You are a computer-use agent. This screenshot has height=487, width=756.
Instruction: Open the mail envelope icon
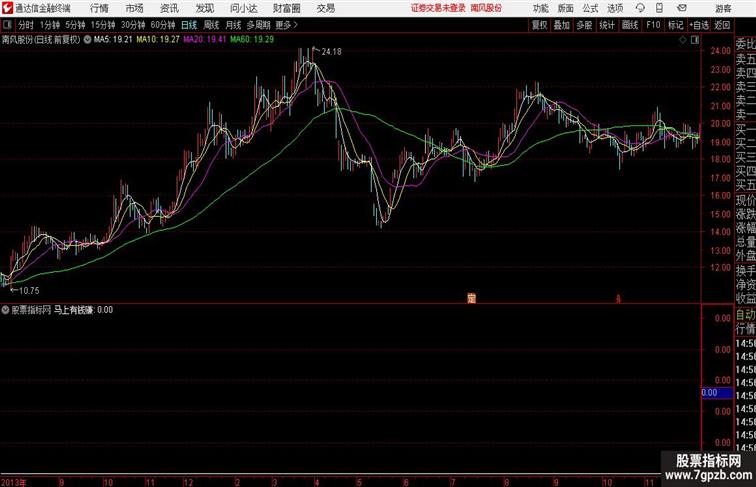(x=682, y=8)
